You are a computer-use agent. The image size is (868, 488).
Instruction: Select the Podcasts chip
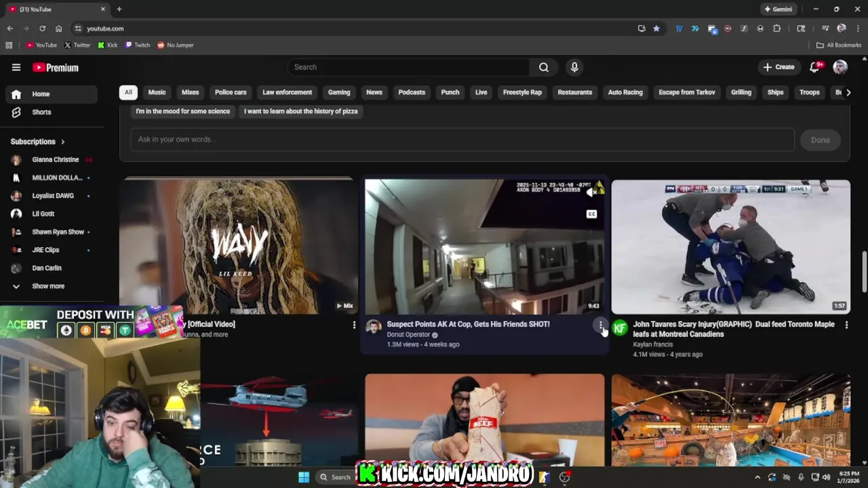click(x=412, y=92)
